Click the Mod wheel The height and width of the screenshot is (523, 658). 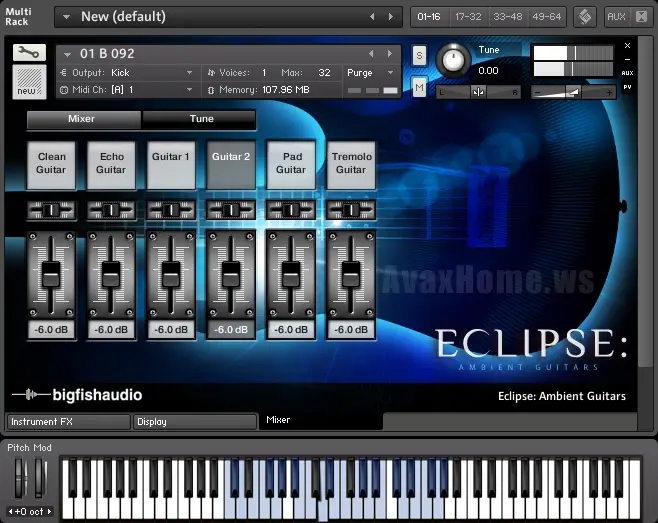40,478
